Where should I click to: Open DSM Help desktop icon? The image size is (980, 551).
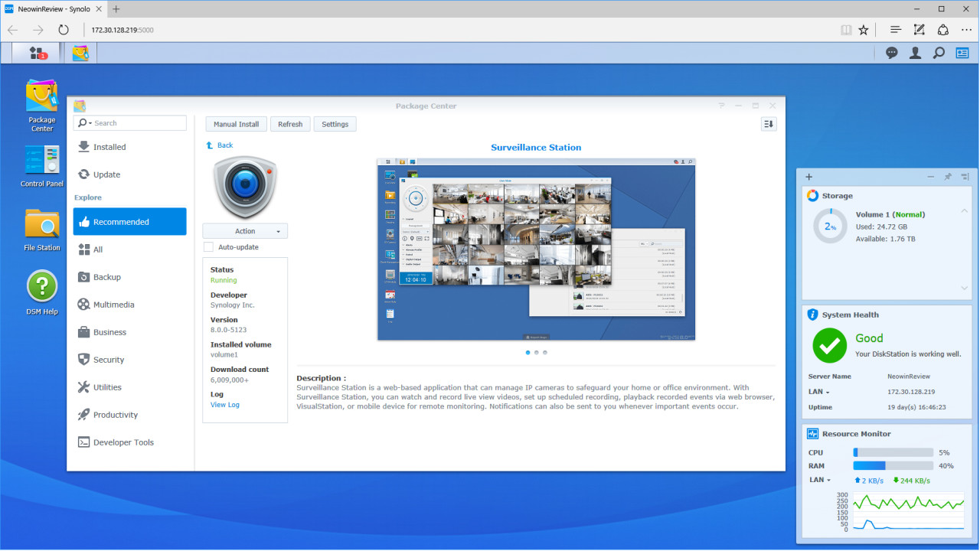click(42, 293)
